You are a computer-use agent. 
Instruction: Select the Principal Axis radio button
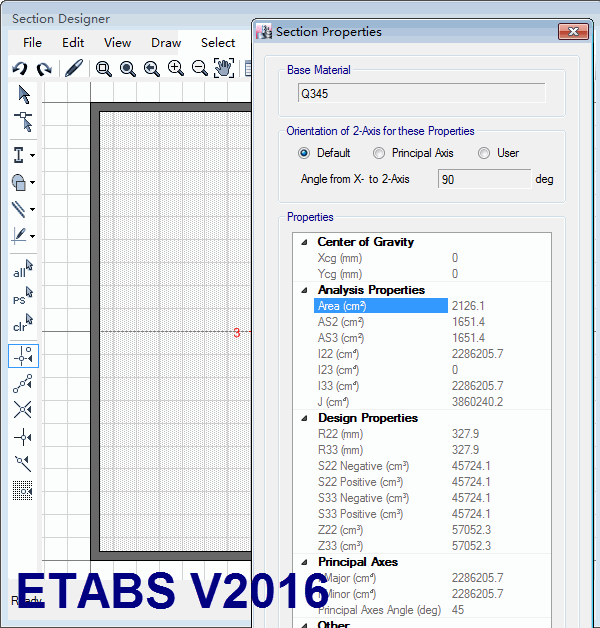point(379,153)
